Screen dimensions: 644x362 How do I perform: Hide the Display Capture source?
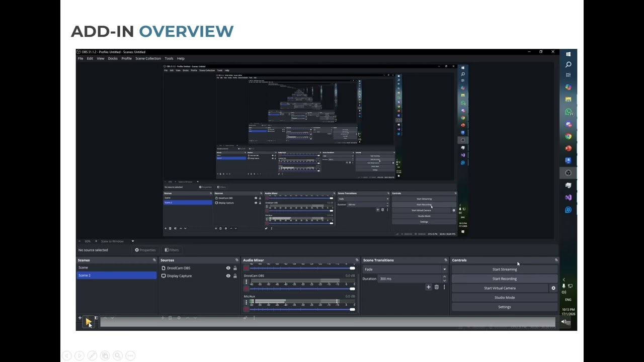point(228,276)
